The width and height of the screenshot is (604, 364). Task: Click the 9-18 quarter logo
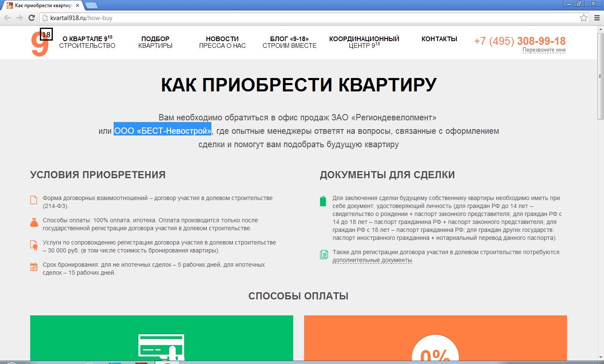pos(42,42)
